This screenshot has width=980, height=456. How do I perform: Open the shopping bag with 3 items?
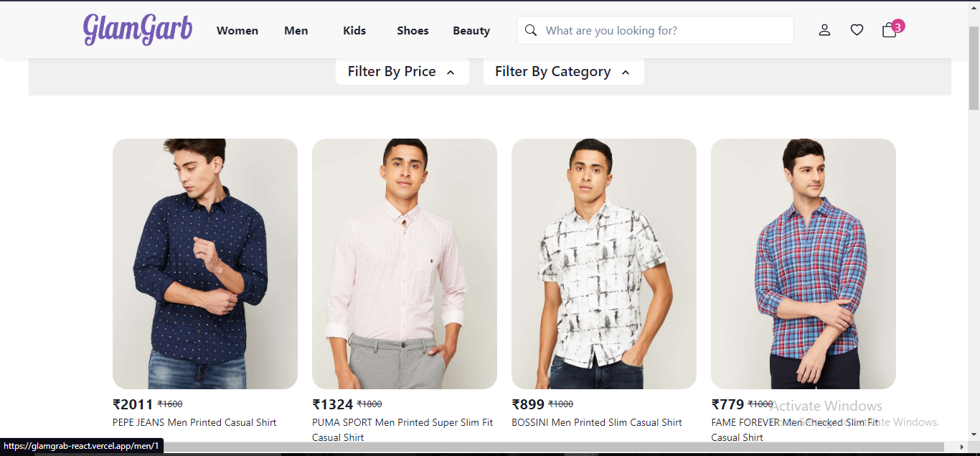coord(888,30)
